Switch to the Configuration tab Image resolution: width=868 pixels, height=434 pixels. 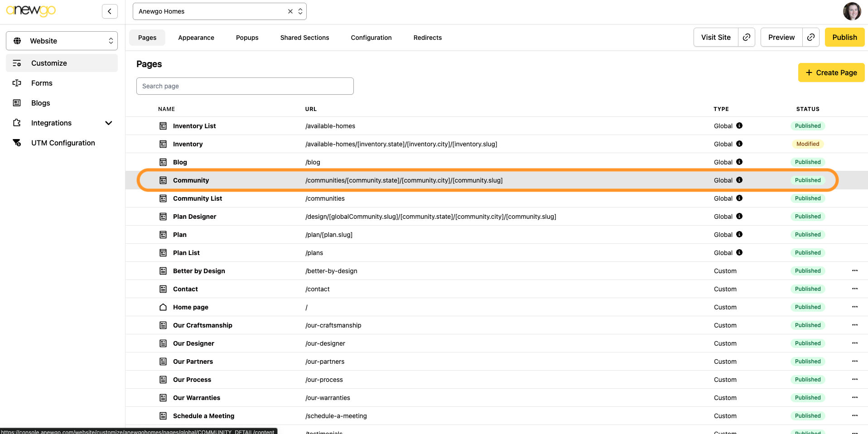coord(371,38)
